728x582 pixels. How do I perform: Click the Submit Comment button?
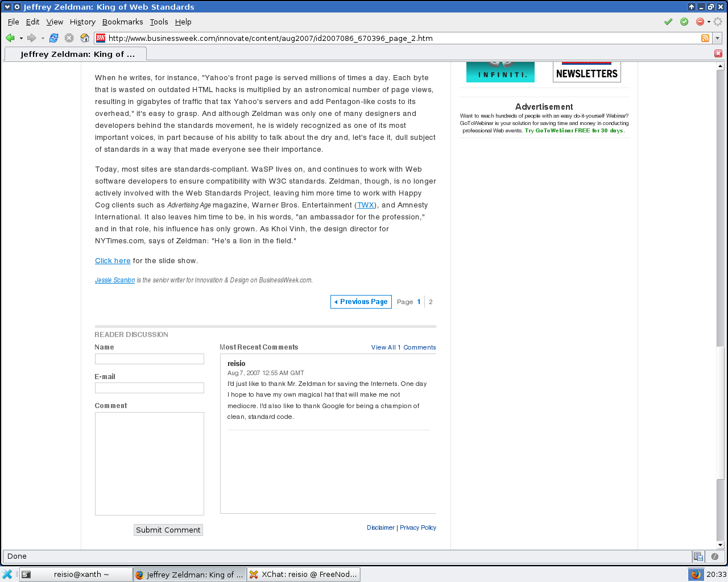(x=168, y=530)
